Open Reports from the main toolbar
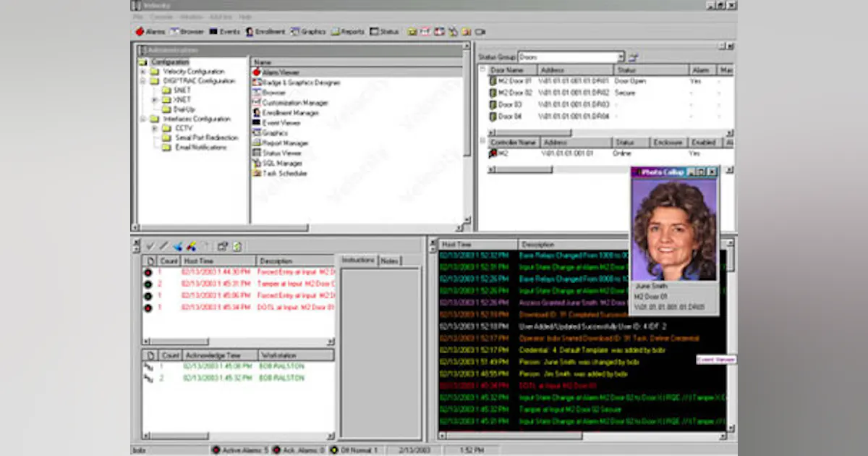Viewport: 868px width, 456px height. (348, 32)
